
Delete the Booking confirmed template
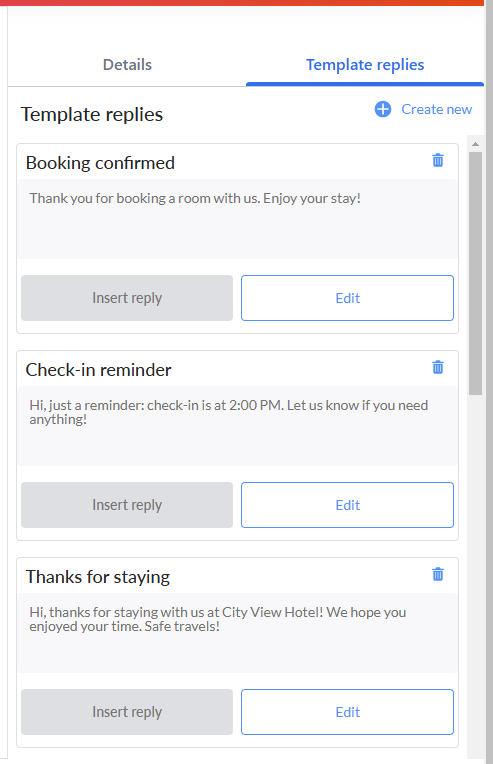coord(438,160)
